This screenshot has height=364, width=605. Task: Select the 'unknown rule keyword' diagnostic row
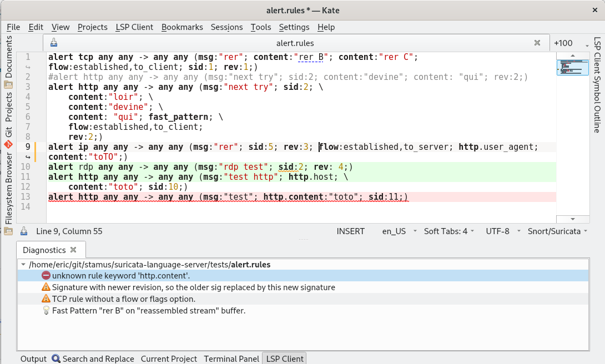point(303,275)
